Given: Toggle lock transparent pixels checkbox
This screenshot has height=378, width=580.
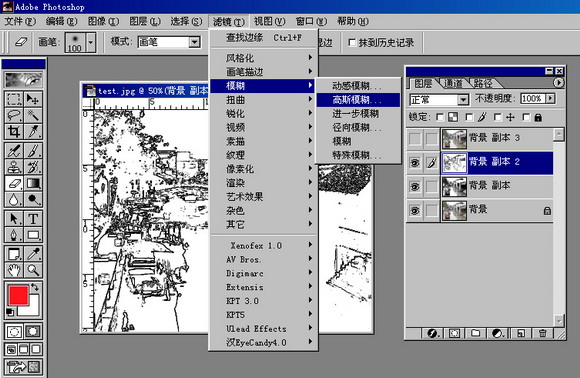Looking at the screenshot, I should [440, 117].
